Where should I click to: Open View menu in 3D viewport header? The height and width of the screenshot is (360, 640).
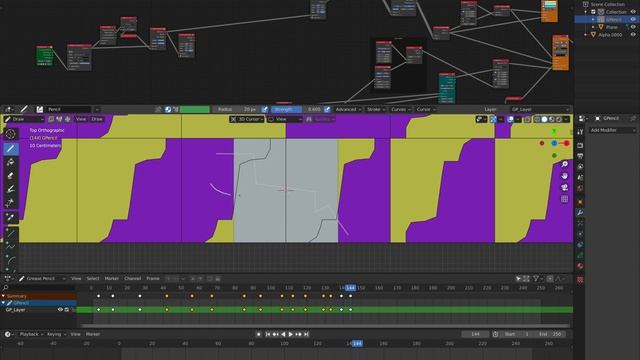(81, 119)
